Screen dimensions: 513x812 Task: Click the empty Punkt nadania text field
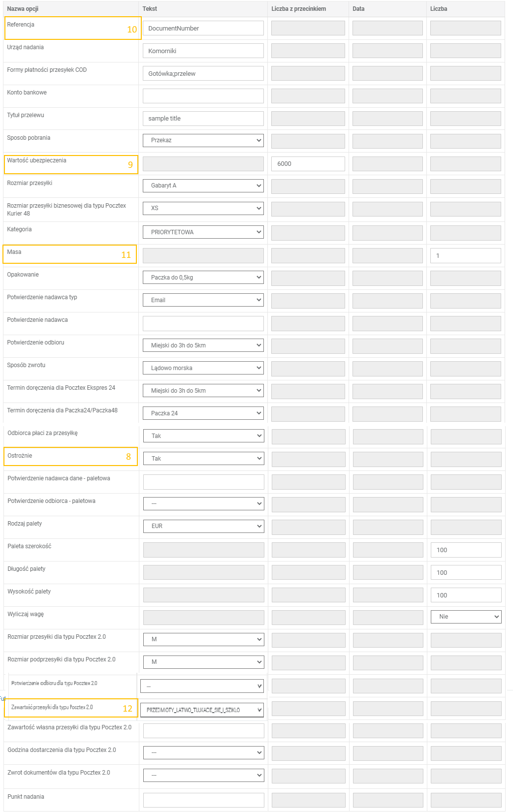click(x=203, y=800)
